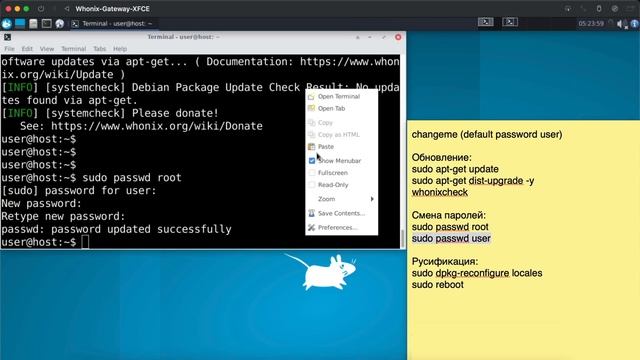Click Save Contents... in context menu
Viewport: 640px width, 360px height.
pyautogui.click(x=341, y=213)
